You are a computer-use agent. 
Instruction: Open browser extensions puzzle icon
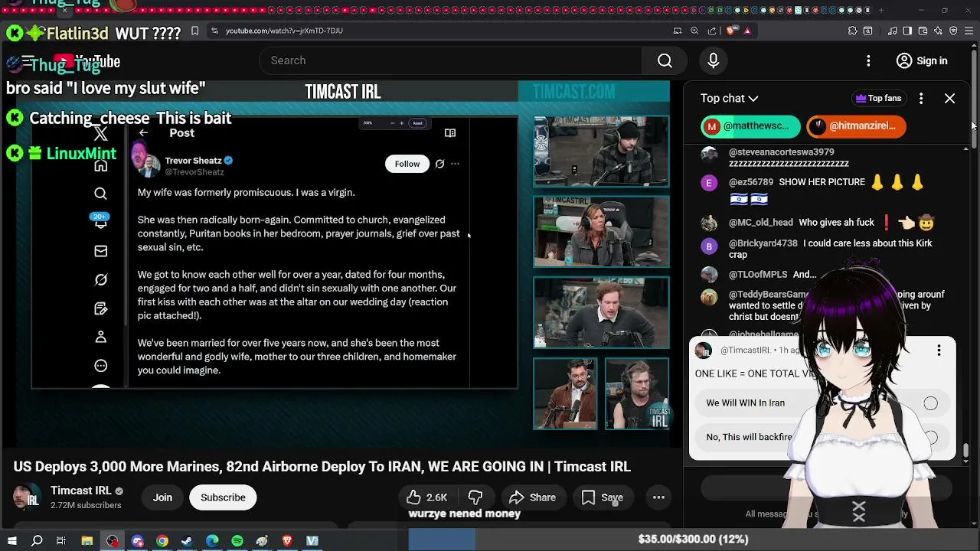[x=852, y=31]
